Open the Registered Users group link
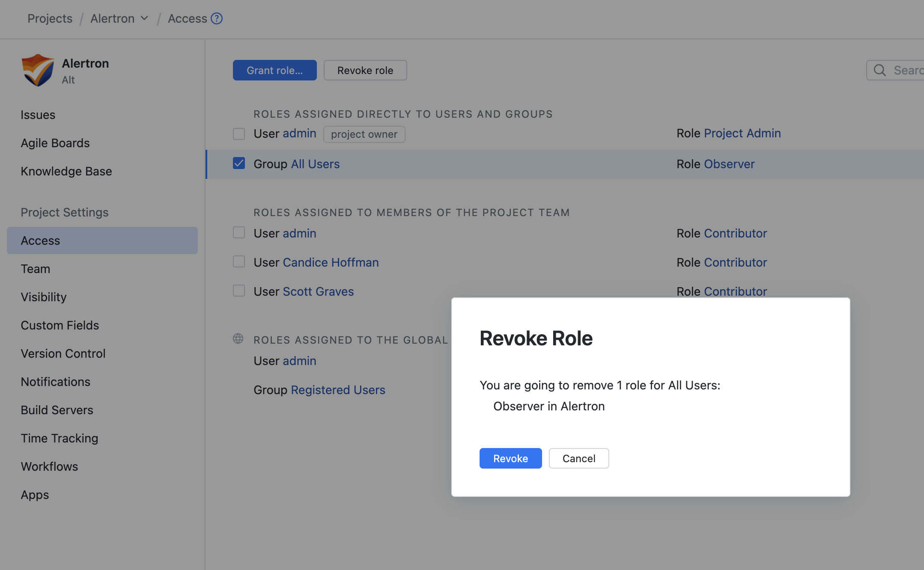The height and width of the screenshot is (570, 924). pos(338,389)
